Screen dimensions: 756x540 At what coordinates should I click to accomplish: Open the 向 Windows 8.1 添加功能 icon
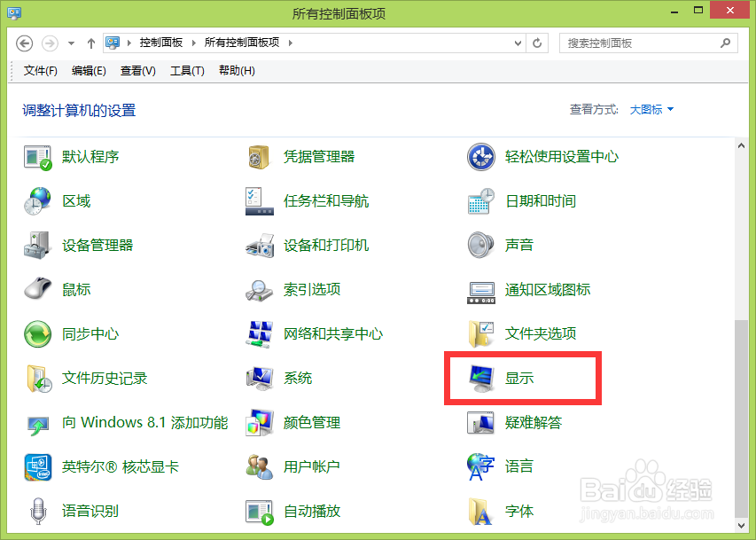click(x=37, y=425)
